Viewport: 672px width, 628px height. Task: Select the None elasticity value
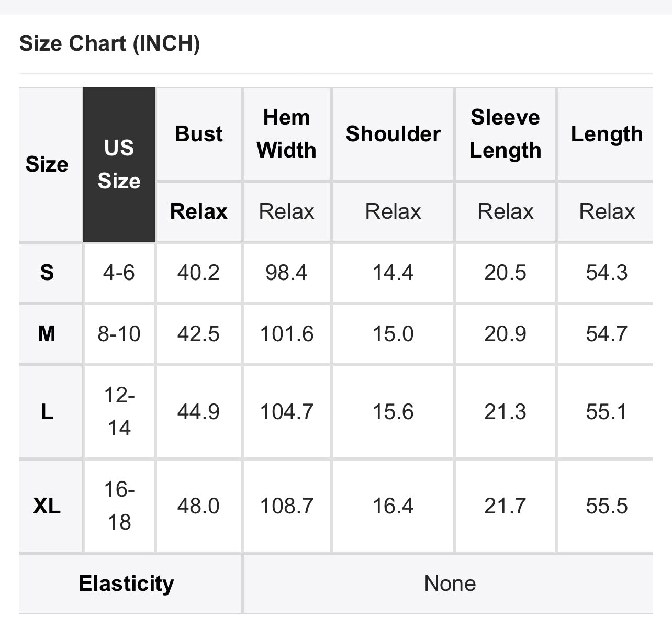450,584
